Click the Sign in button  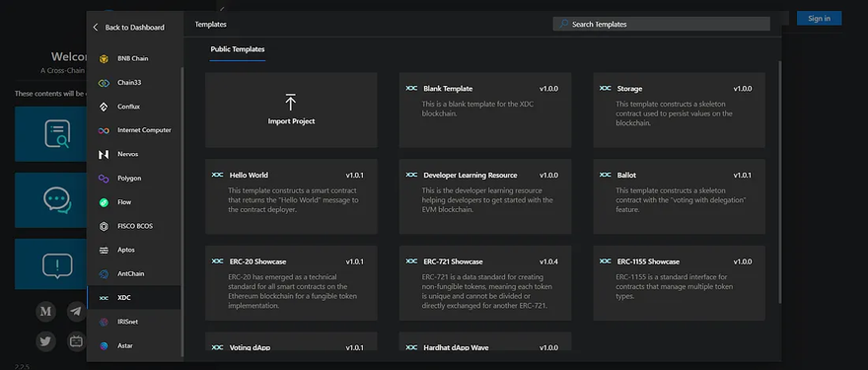[x=820, y=19]
